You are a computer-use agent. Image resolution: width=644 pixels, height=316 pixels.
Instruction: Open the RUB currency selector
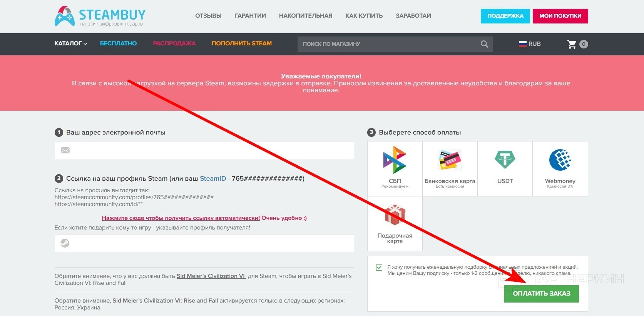[530, 44]
